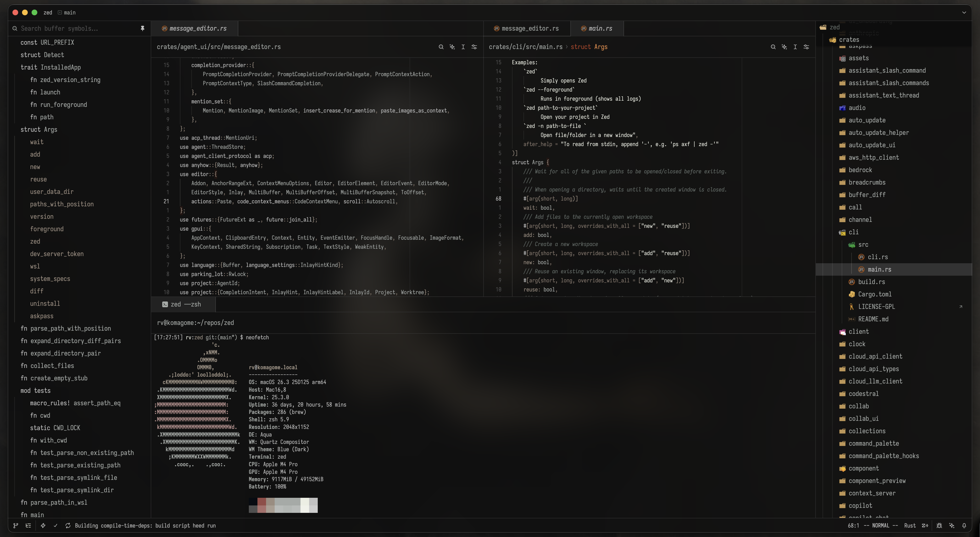Click the checkmark diagnostics icon in status bar

56,526
